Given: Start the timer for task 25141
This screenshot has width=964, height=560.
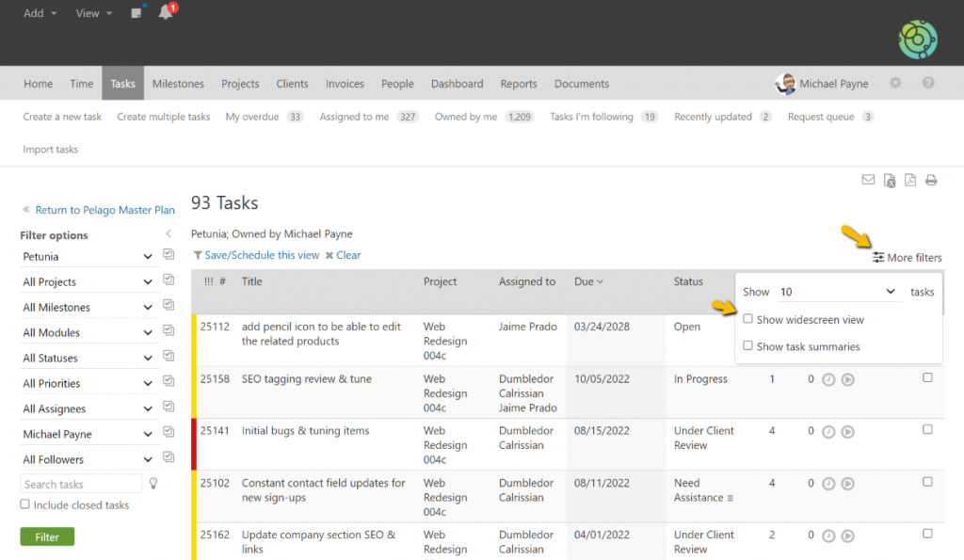Looking at the screenshot, I should [848, 432].
